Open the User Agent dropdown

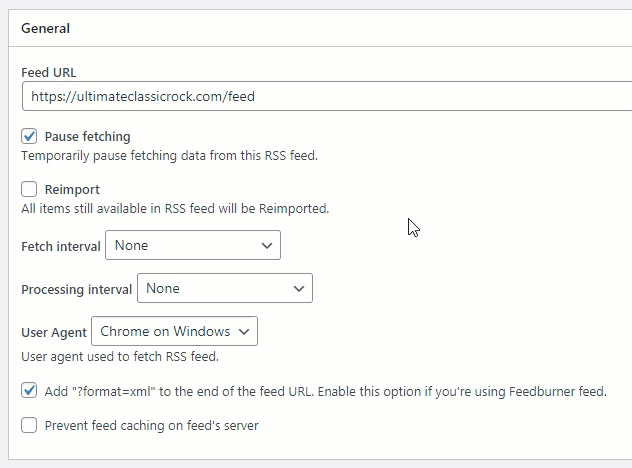[175, 331]
